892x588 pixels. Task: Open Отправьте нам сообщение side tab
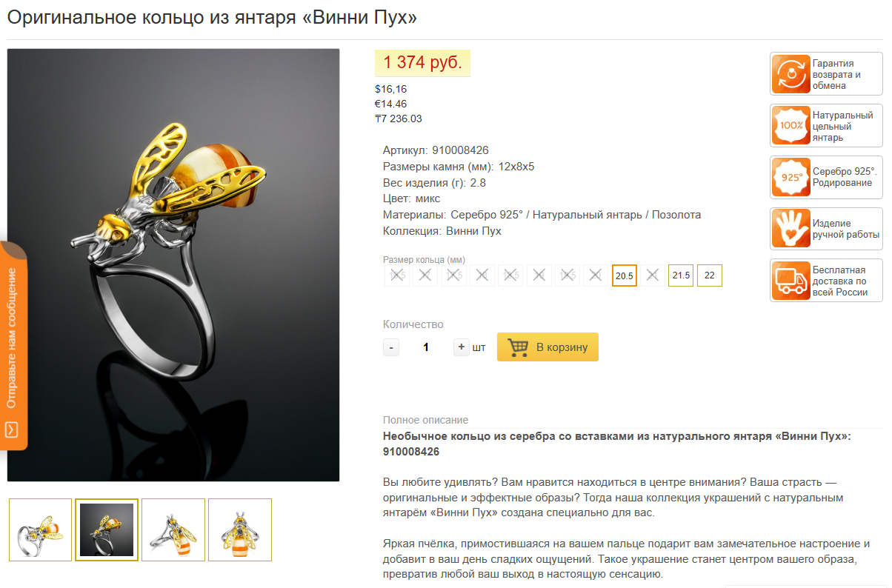coord(13,345)
